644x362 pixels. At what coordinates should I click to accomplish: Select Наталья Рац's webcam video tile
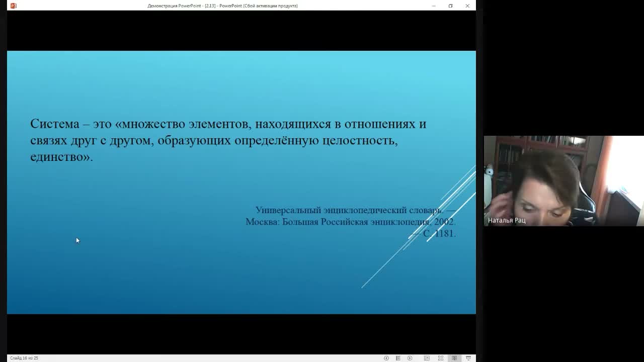pyautogui.click(x=563, y=180)
